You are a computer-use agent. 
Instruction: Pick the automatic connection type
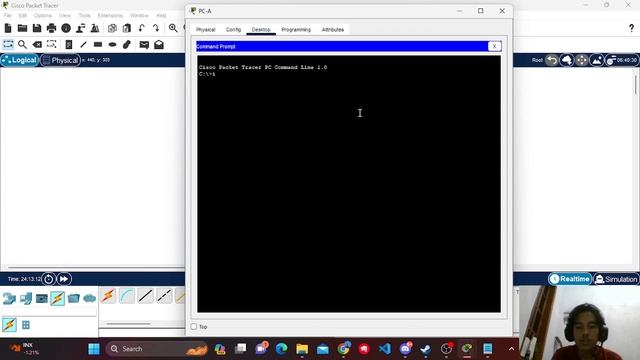point(108,296)
